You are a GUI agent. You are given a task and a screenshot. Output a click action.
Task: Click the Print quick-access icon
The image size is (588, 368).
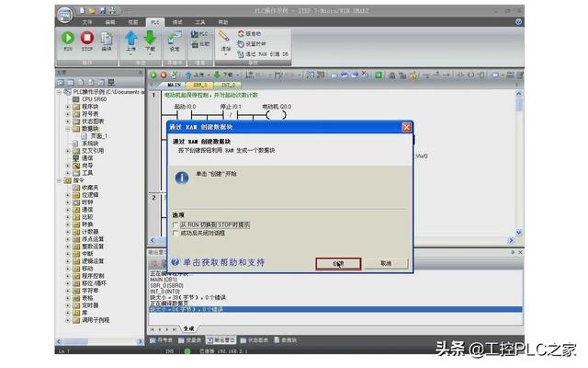pos(112,10)
